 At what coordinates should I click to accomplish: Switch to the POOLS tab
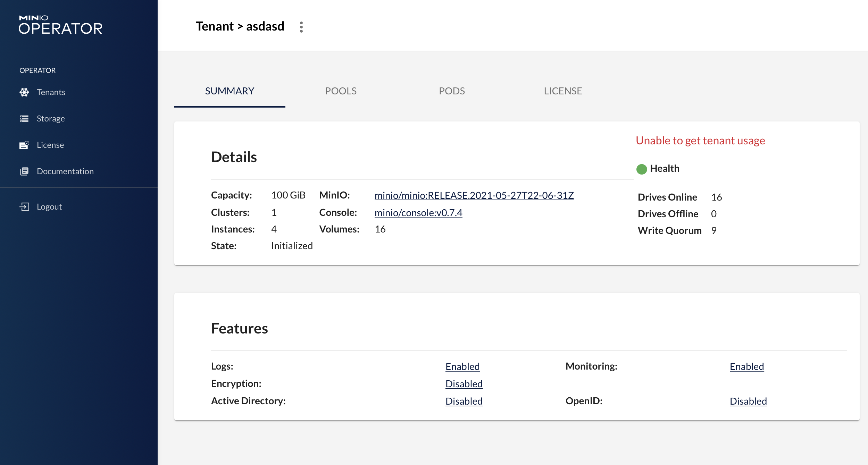(x=341, y=91)
